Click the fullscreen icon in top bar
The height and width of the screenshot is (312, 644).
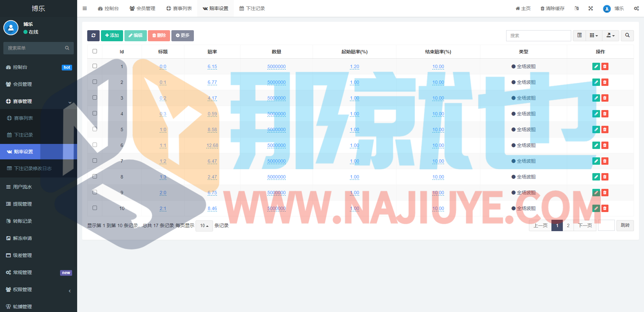pos(591,8)
